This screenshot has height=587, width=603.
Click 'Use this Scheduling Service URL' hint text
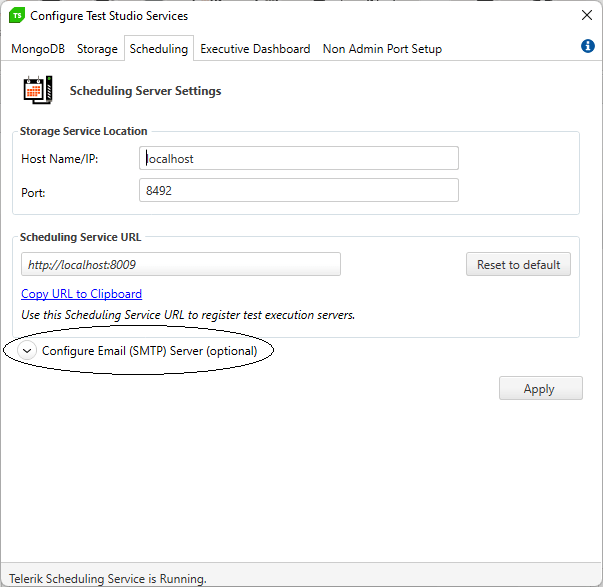point(188,315)
